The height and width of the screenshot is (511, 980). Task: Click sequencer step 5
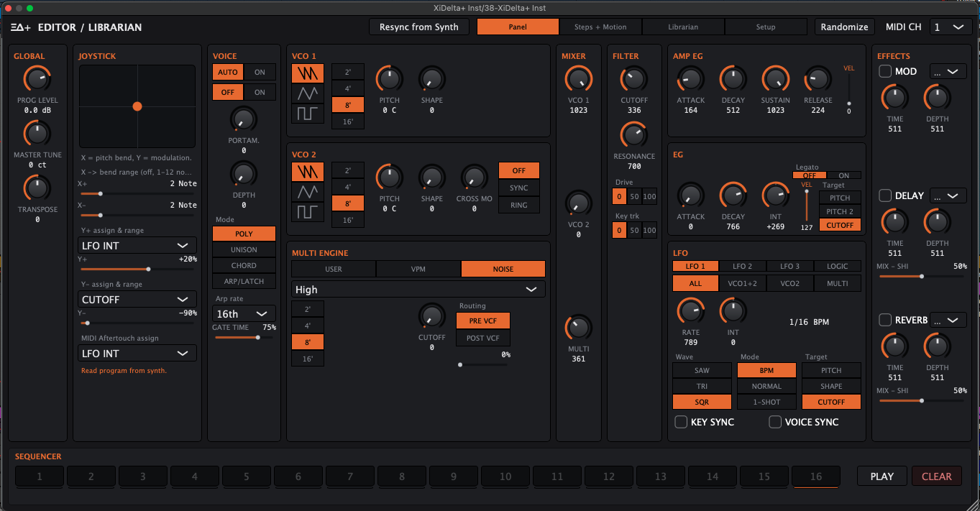(x=247, y=476)
